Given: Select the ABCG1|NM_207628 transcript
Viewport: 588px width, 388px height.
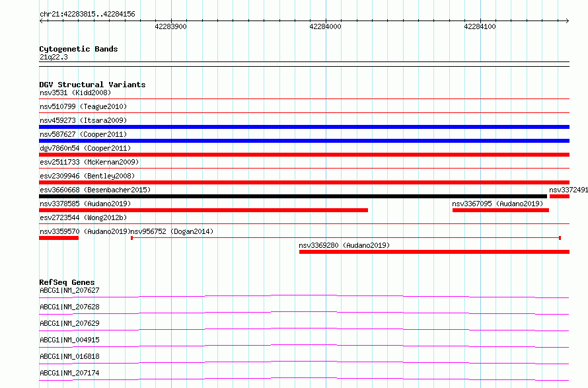Looking at the screenshot, I should pyautogui.click(x=304, y=313).
